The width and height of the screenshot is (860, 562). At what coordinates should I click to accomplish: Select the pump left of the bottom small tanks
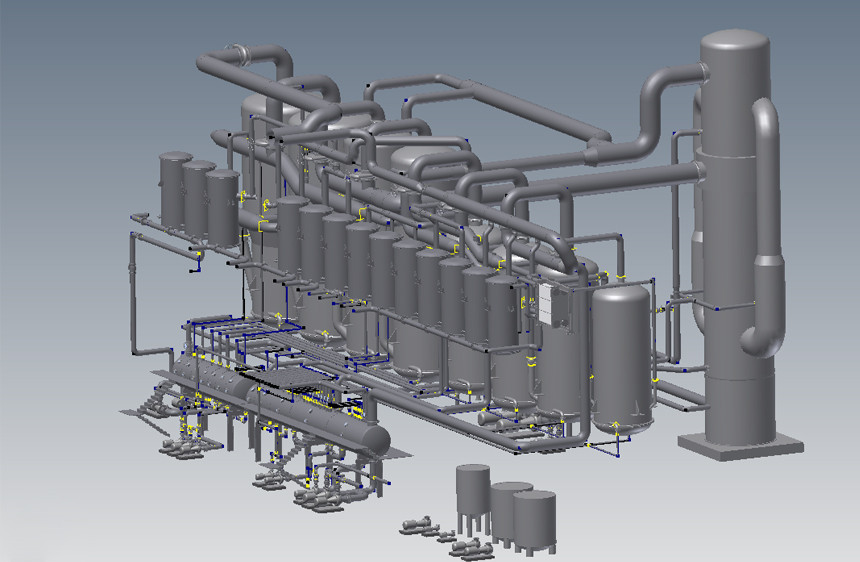[x=418, y=523]
